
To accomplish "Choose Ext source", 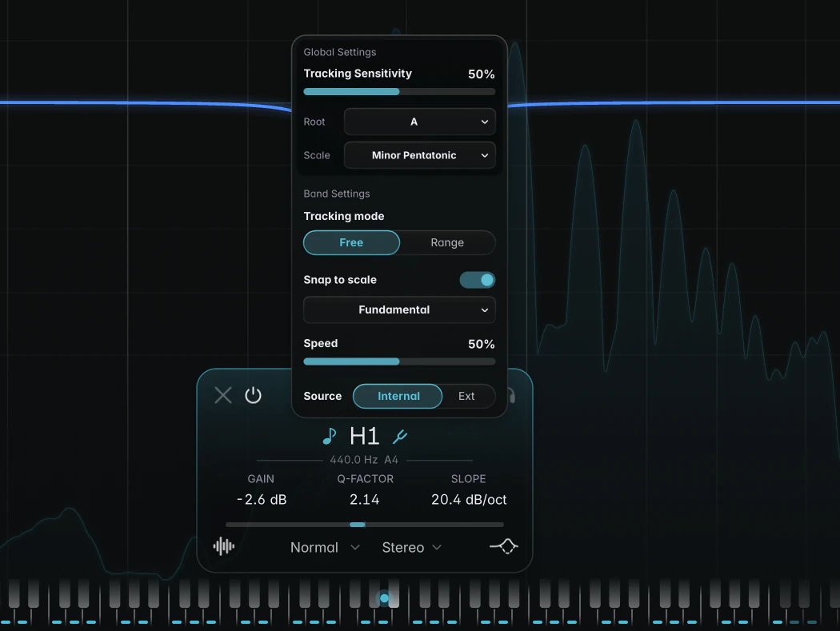I will click(x=466, y=396).
